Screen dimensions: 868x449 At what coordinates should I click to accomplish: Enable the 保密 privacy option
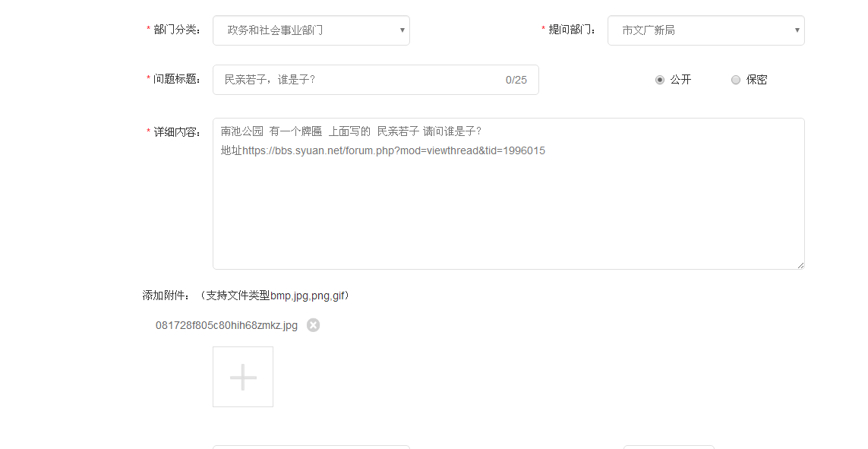coord(736,79)
